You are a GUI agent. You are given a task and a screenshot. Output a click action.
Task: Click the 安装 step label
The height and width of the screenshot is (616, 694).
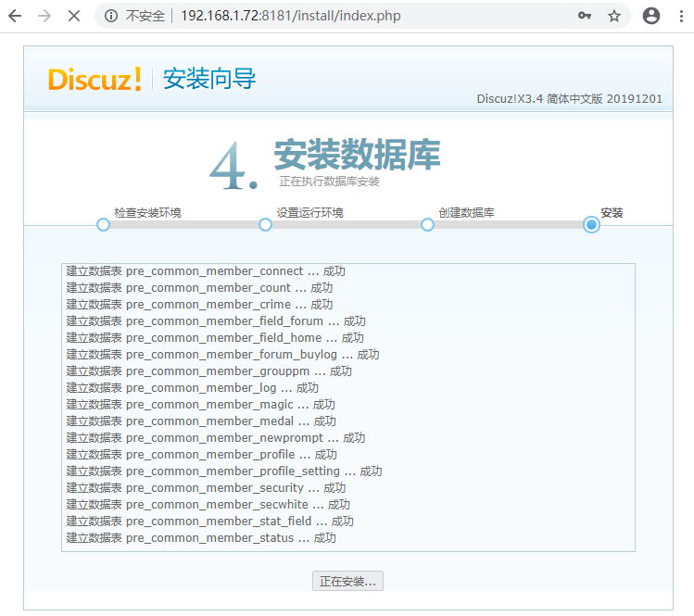pos(612,212)
